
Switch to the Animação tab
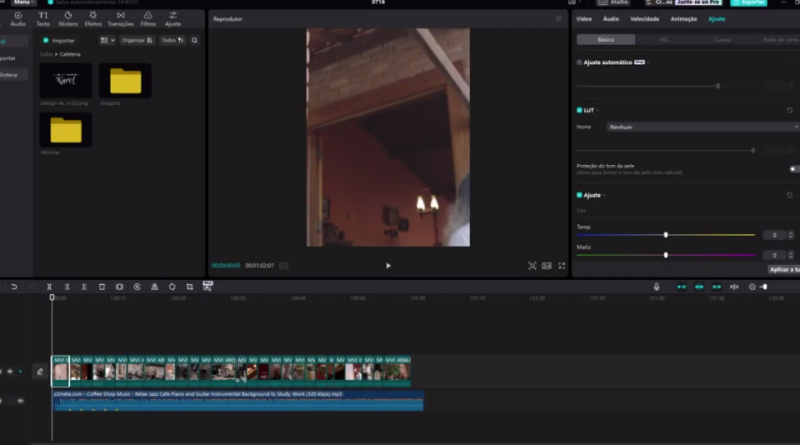coord(684,19)
